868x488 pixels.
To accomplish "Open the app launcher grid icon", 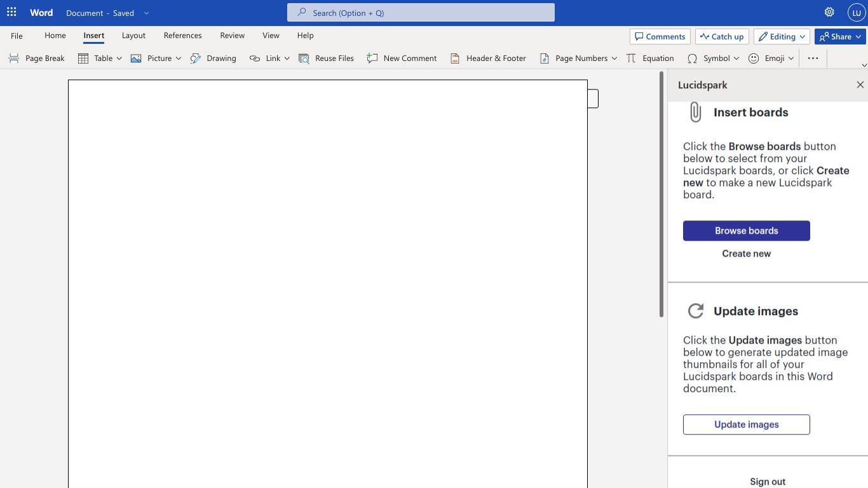I will click(11, 12).
